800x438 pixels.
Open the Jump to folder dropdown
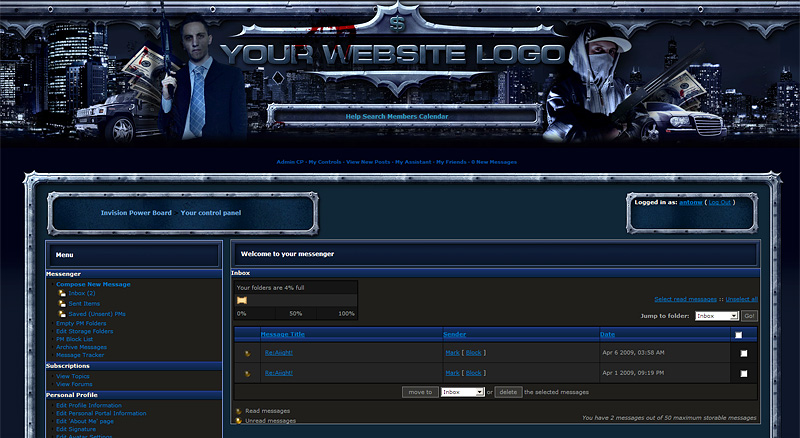[716, 316]
